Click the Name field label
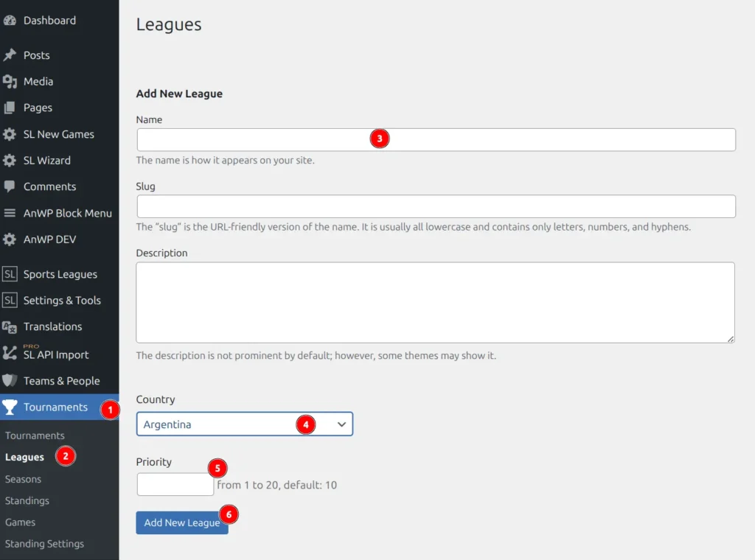Image resolution: width=755 pixels, height=560 pixels. coord(149,120)
